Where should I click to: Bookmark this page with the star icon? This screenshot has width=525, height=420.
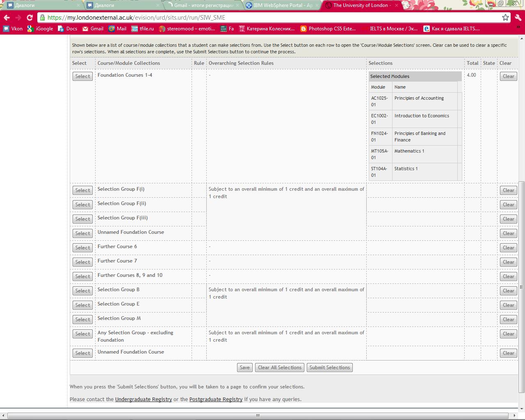click(505, 18)
